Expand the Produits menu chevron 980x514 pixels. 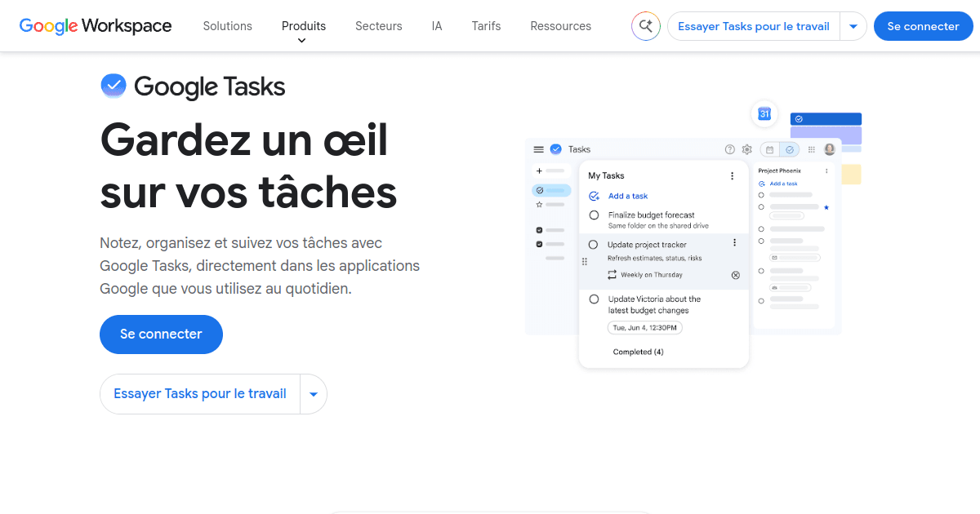[x=301, y=41]
